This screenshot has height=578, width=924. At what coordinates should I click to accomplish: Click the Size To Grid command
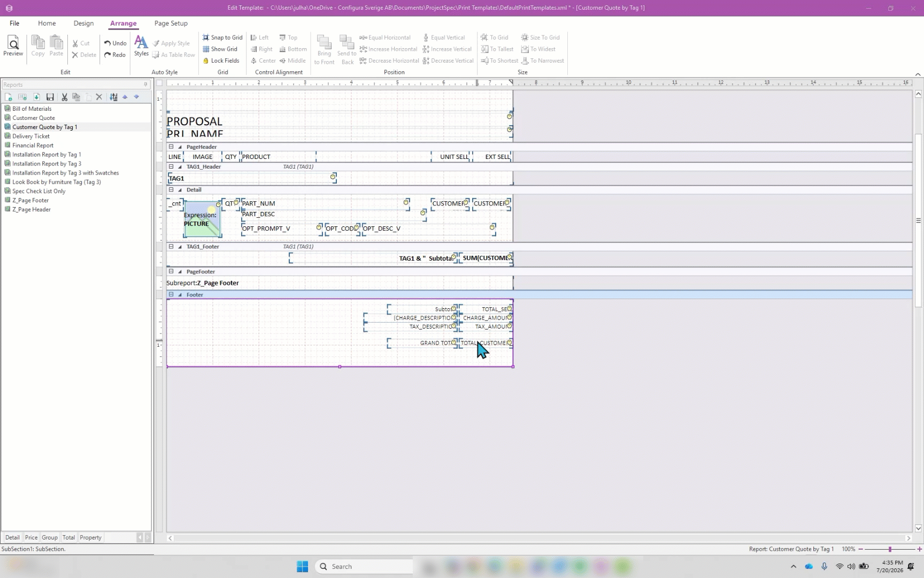point(541,37)
